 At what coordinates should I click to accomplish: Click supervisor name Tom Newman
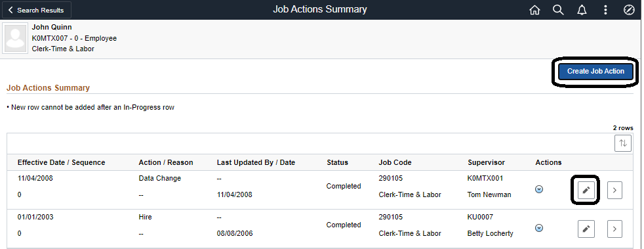click(489, 194)
